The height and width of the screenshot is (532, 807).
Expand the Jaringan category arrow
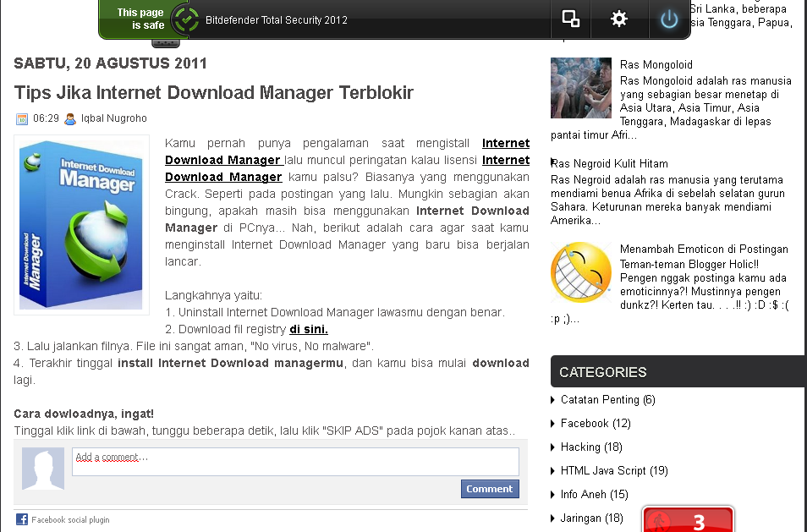[x=552, y=518]
